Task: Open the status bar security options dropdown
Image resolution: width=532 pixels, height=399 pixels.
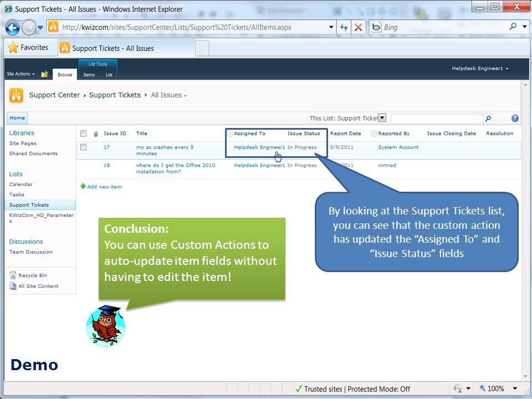Action: click(x=468, y=388)
